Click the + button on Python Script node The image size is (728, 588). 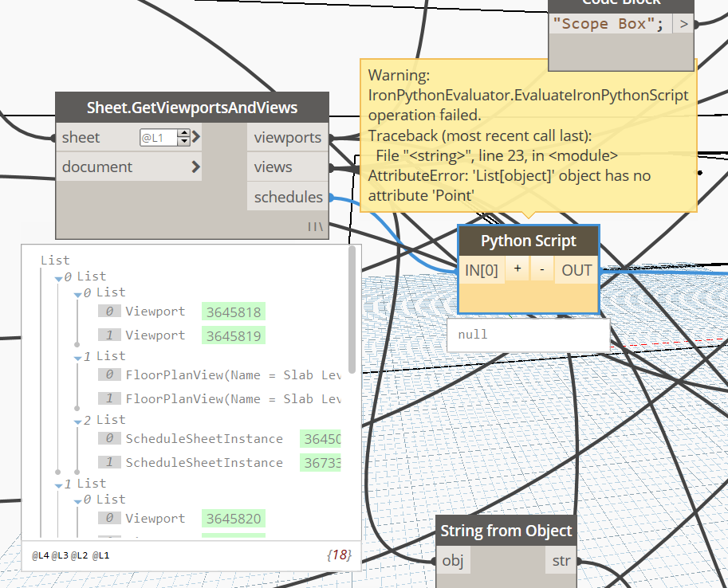[517, 270]
